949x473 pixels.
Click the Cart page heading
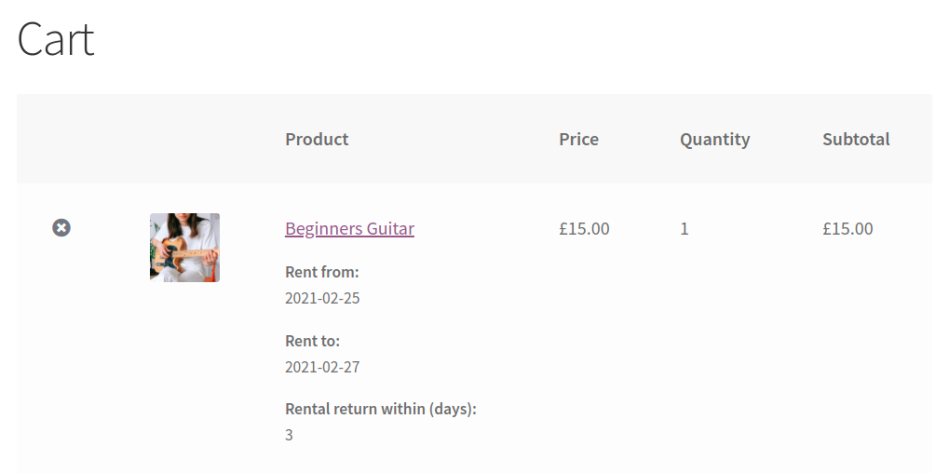coord(56,40)
